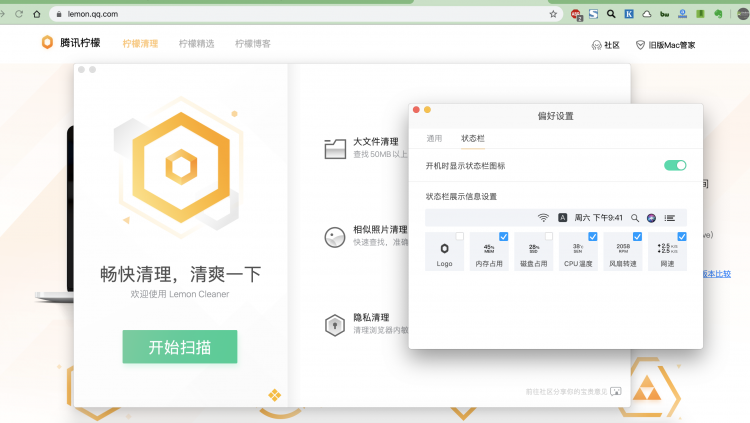Uncheck the fan speed (风扇转速) checkbox
The image size is (750, 423).
638,236
